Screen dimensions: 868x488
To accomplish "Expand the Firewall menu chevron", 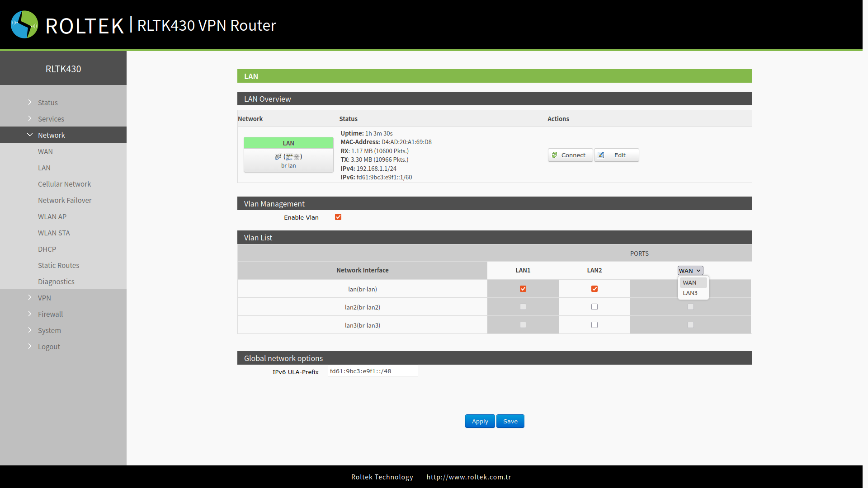I will (x=30, y=314).
